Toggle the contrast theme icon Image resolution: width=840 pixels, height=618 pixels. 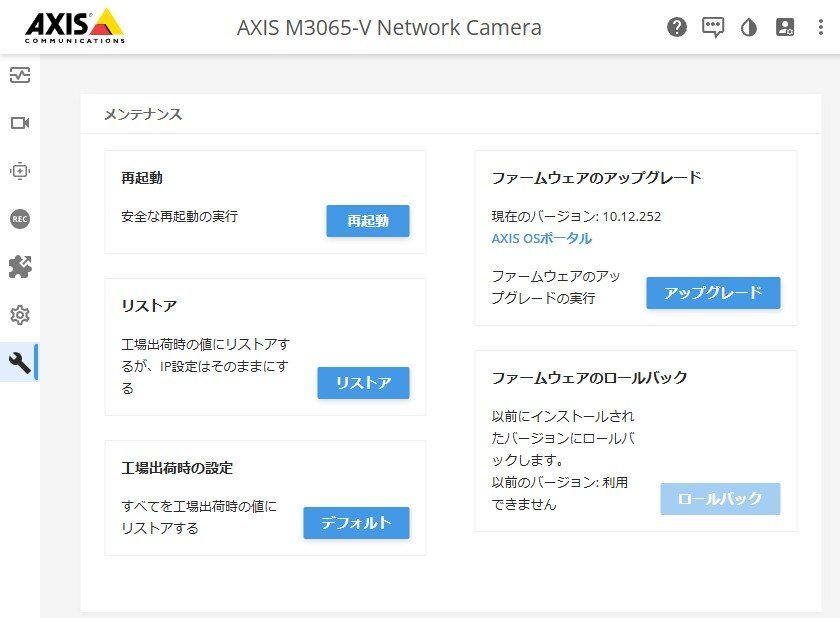click(x=749, y=27)
